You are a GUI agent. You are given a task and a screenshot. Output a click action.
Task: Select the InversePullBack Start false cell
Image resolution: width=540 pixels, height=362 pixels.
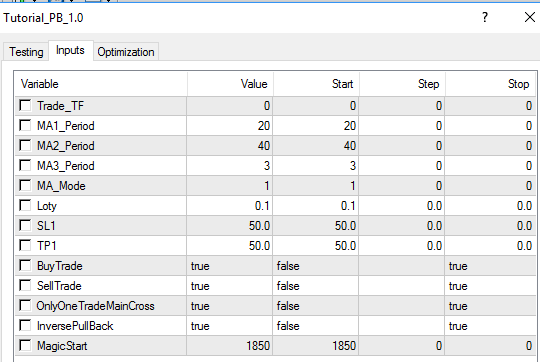click(x=316, y=325)
